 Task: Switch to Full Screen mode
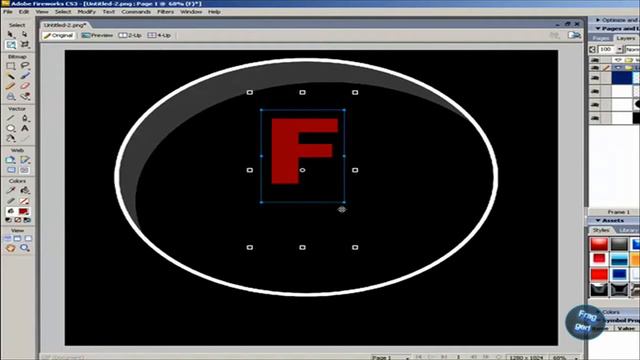(27, 238)
